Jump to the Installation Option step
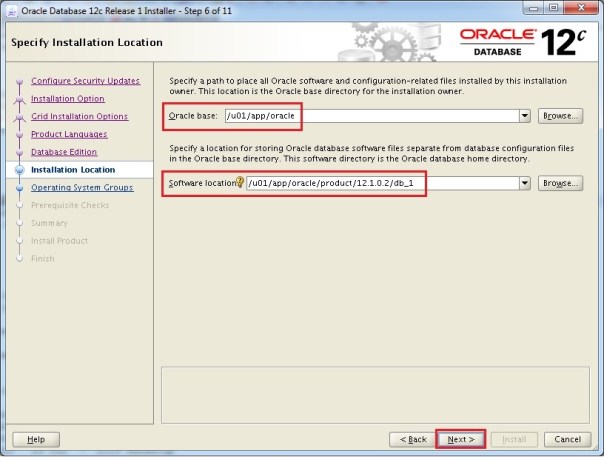Image resolution: width=604 pixels, height=457 pixels. [x=68, y=99]
